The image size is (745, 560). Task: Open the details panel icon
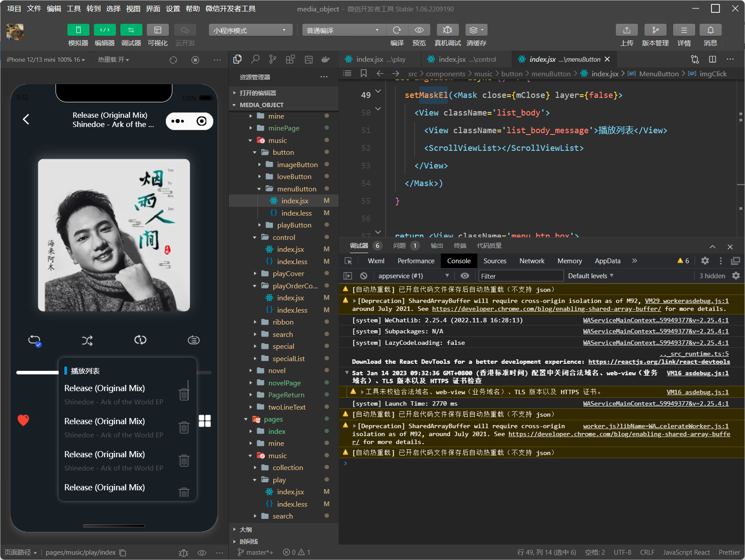pyautogui.click(x=684, y=30)
